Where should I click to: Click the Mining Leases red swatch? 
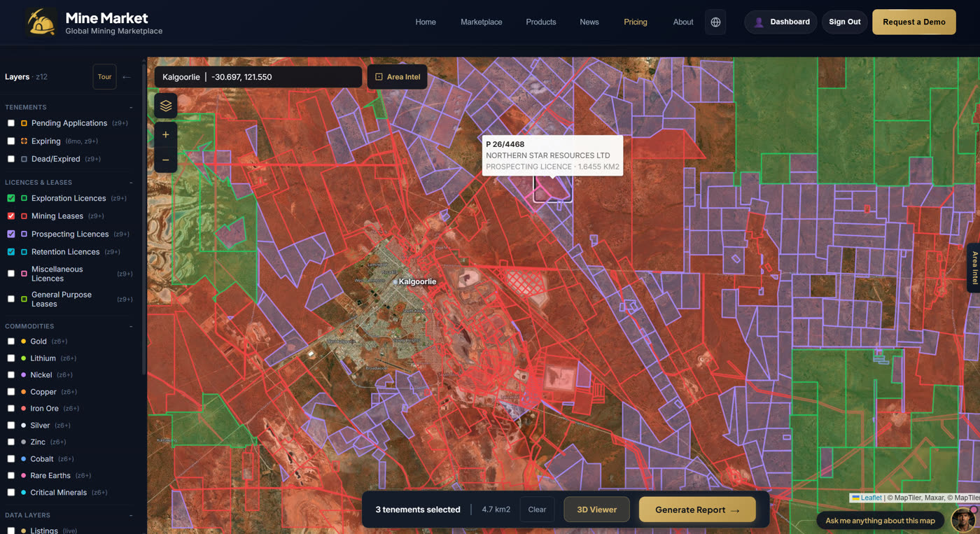click(24, 216)
